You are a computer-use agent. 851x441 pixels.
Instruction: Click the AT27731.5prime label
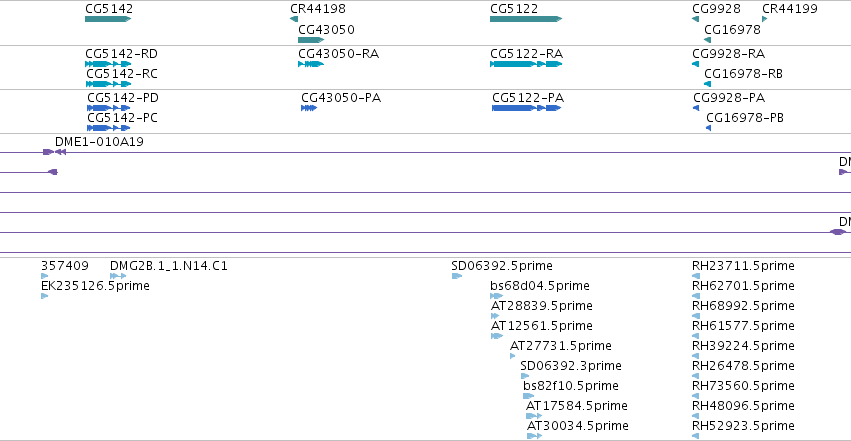tap(561, 346)
